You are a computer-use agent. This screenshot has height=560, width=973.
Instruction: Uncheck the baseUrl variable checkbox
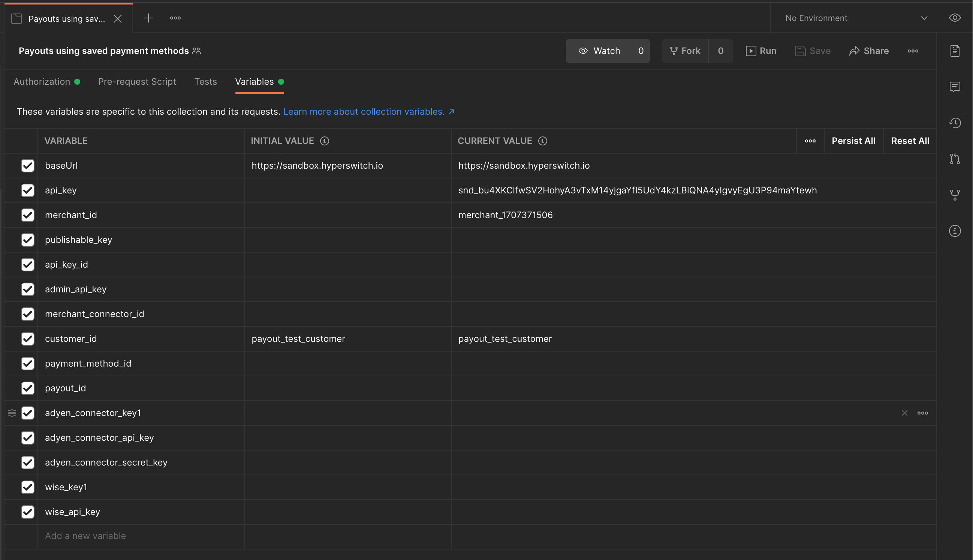28,165
